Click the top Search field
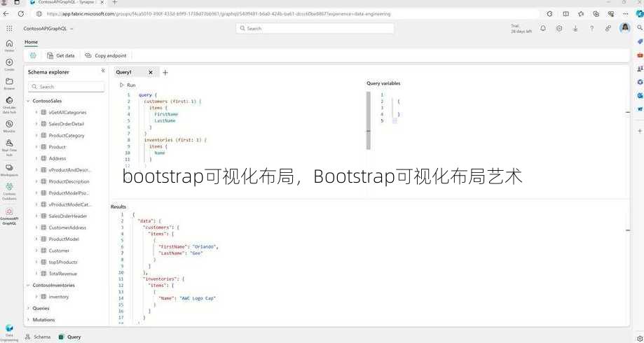This screenshot has width=644, height=343. coord(315,28)
